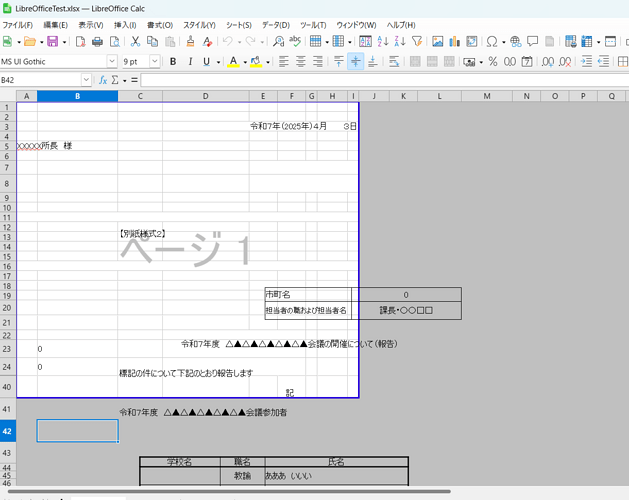This screenshot has height=500, width=629.
Task: Toggle Italic formatting
Action: 190,61
